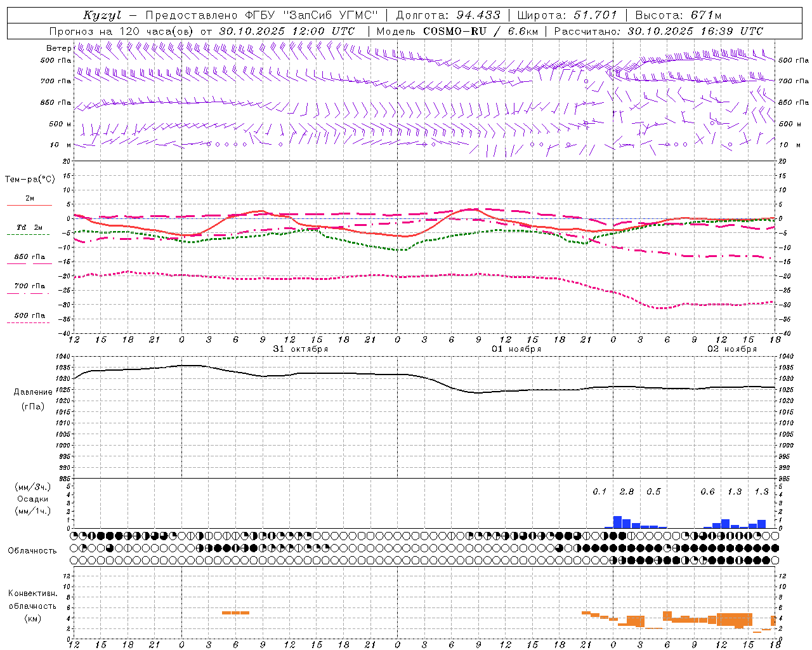Click the "(мм/3ч.)" precipitation unit label
The height and width of the screenshot is (650, 812).
click(x=33, y=487)
